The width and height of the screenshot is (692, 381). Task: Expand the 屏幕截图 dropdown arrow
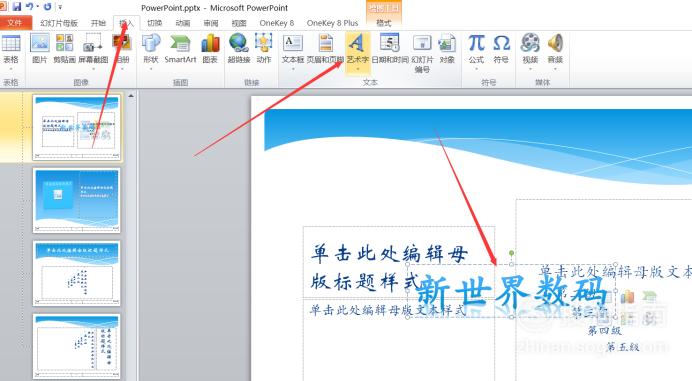tap(93, 69)
